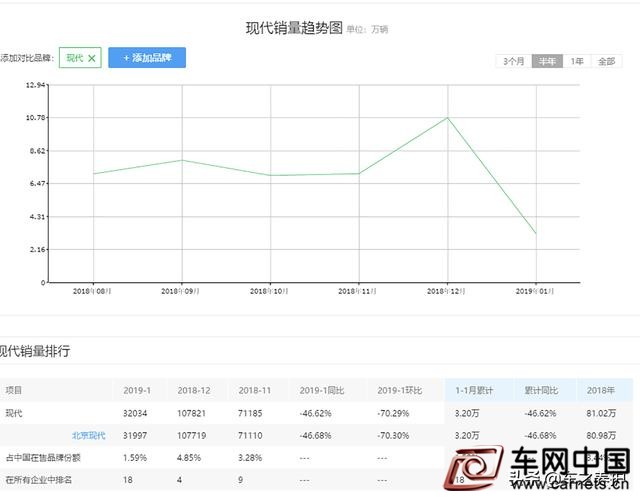
Task: Click the 80.98万 cell
Action: [x=601, y=435]
